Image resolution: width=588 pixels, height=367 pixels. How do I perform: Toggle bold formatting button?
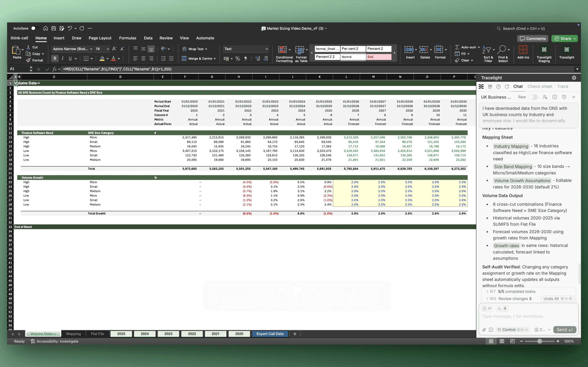click(55, 59)
